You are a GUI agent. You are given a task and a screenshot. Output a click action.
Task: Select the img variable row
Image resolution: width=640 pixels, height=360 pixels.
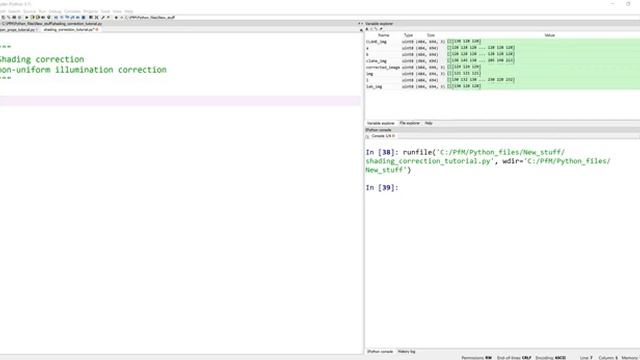(x=502, y=74)
